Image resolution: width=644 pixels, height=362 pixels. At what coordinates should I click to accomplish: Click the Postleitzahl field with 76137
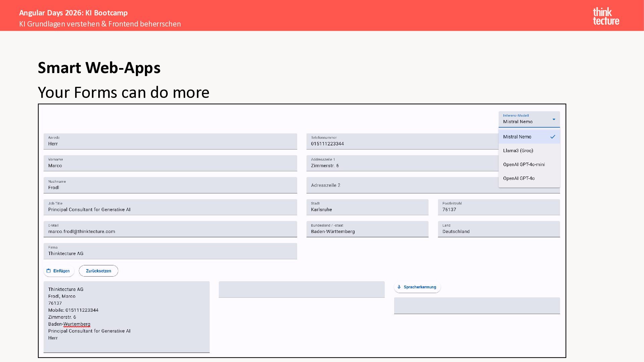499,207
